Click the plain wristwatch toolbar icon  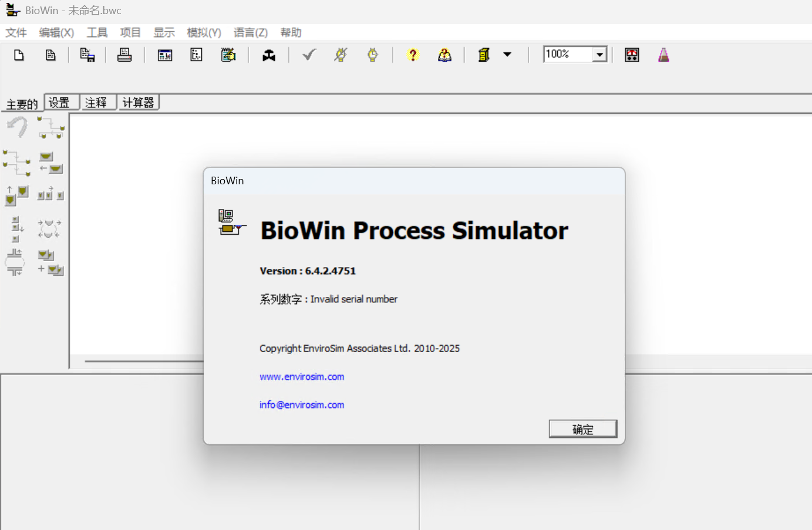click(373, 55)
